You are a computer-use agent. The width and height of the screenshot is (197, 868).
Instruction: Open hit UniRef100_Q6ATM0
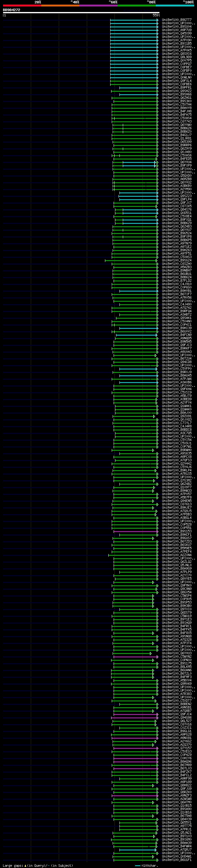pos(176,802)
